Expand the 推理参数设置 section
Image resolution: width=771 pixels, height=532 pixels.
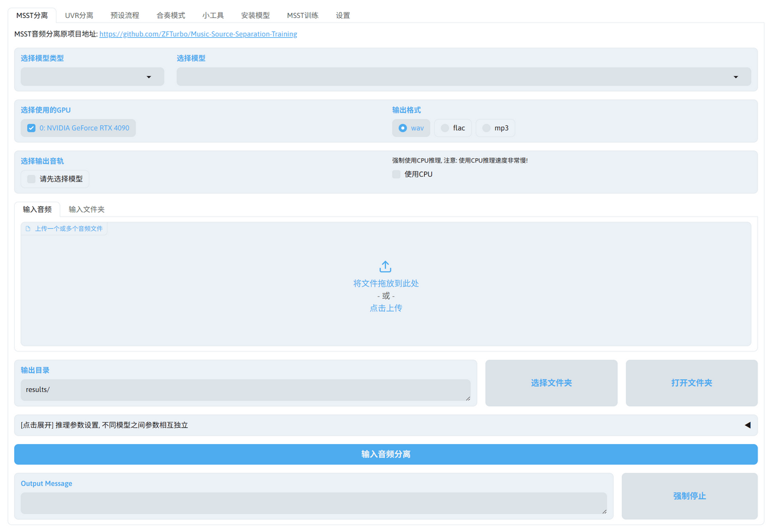[385, 425]
